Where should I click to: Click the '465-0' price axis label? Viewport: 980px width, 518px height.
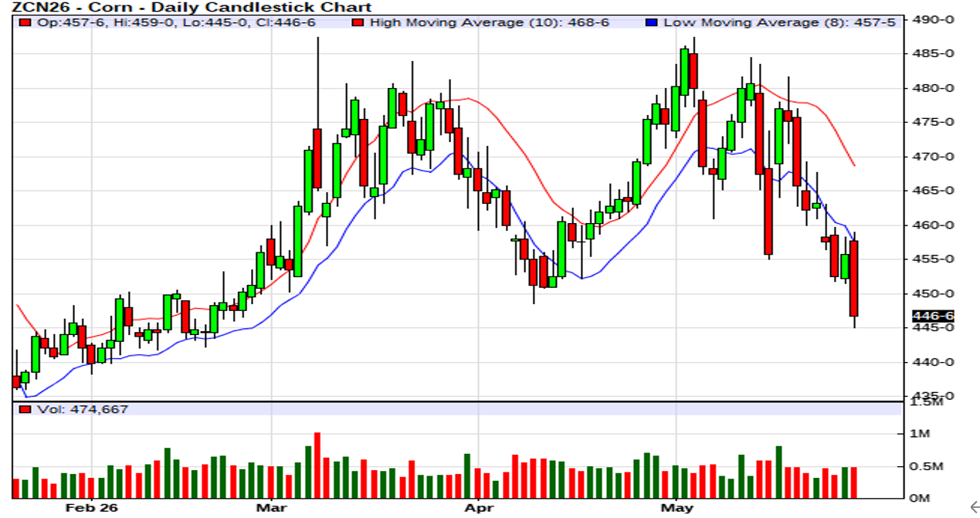(x=934, y=191)
